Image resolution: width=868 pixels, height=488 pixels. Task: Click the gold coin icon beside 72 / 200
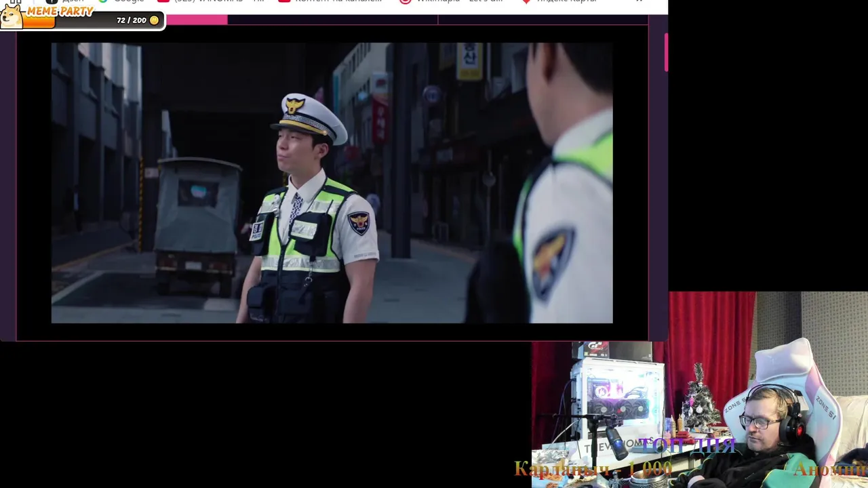pos(154,20)
